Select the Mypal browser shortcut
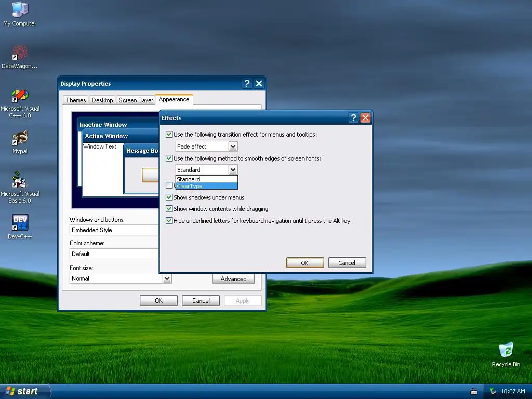 [20, 142]
